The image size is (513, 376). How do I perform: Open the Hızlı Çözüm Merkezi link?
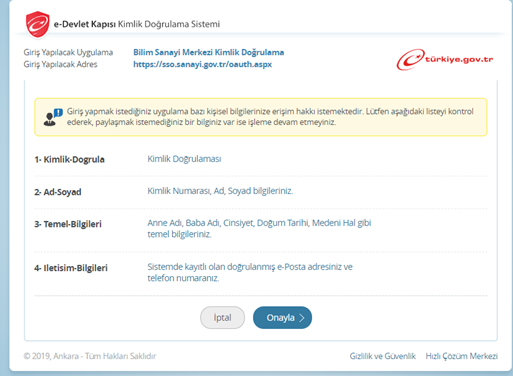pos(462,356)
